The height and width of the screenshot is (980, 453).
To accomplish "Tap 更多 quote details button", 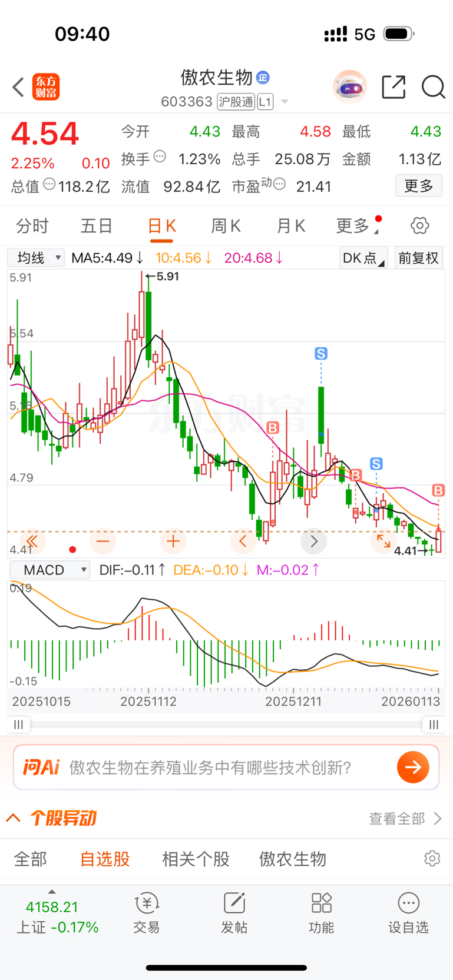I will pyautogui.click(x=419, y=186).
